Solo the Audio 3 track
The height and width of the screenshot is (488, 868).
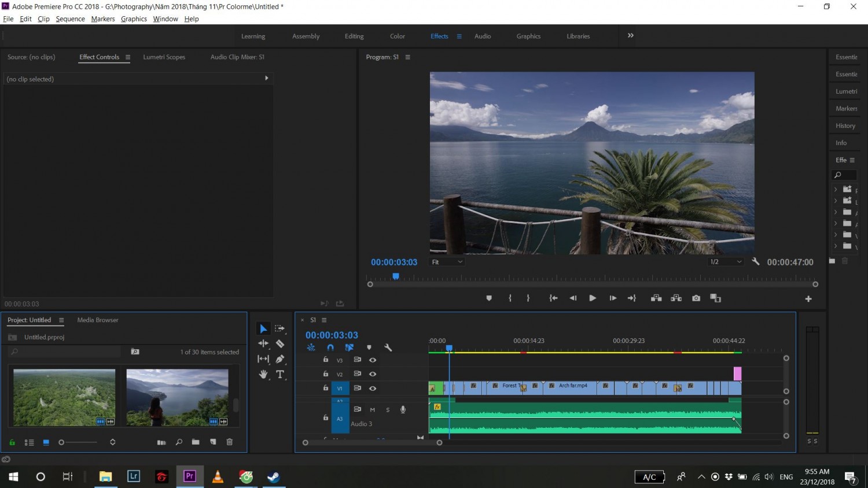pyautogui.click(x=388, y=409)
